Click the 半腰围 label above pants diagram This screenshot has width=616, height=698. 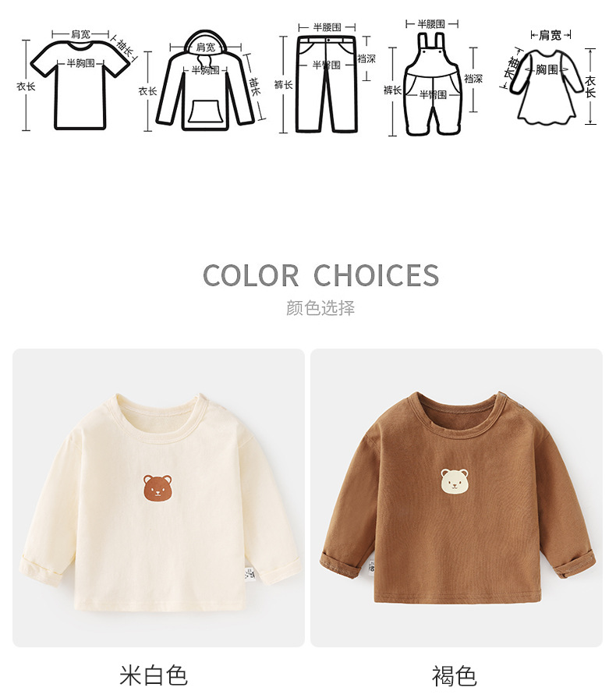tap(327, 27)
